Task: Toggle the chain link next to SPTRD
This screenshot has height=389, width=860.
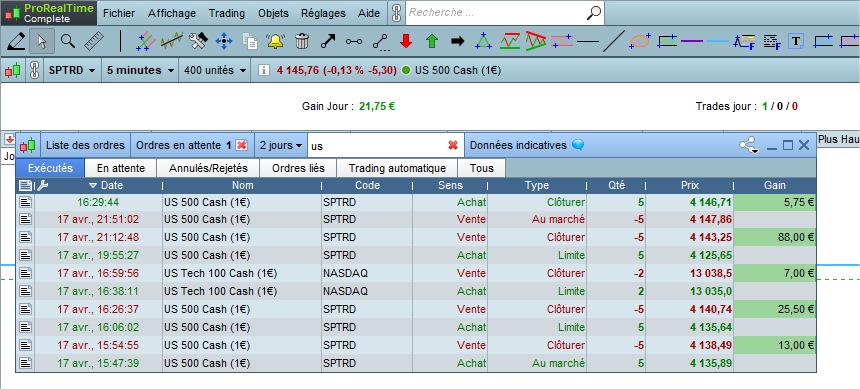Action: point(34,70)
